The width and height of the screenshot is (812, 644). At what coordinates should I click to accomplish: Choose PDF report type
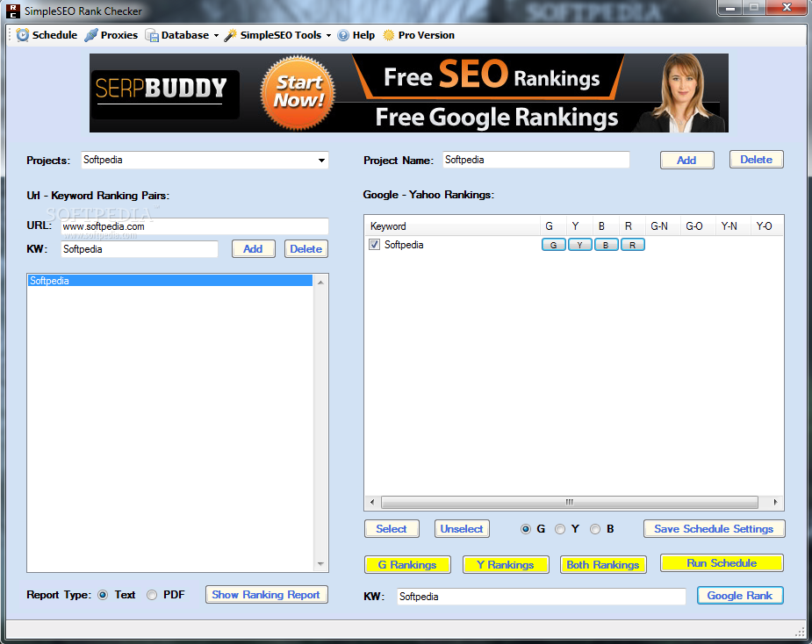pos(152,595)
